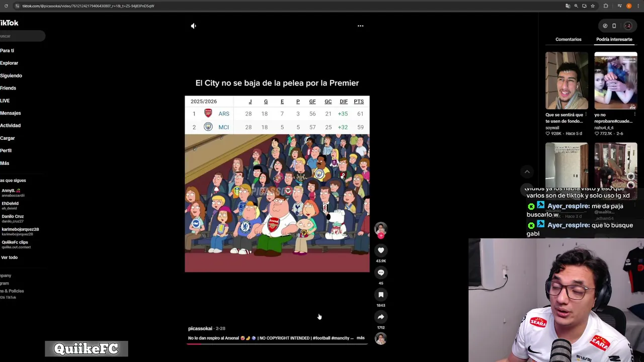Like the video with the heart icon
The height and width of the screenshot is (362, 644).
coord(381,250)
